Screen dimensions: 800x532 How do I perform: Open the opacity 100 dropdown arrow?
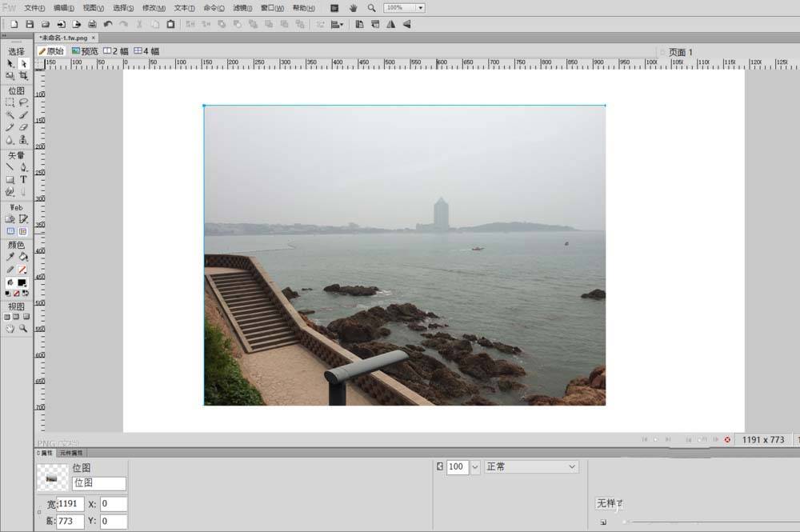pos(475,466)
